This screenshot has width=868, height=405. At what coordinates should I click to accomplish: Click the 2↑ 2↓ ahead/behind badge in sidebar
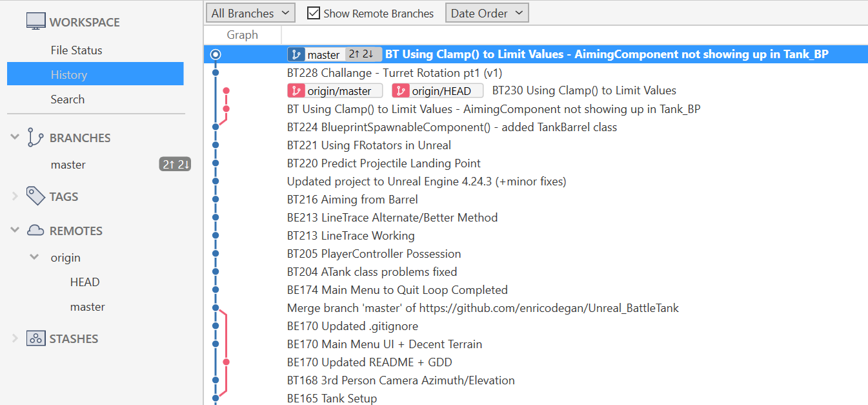(175, 165)
